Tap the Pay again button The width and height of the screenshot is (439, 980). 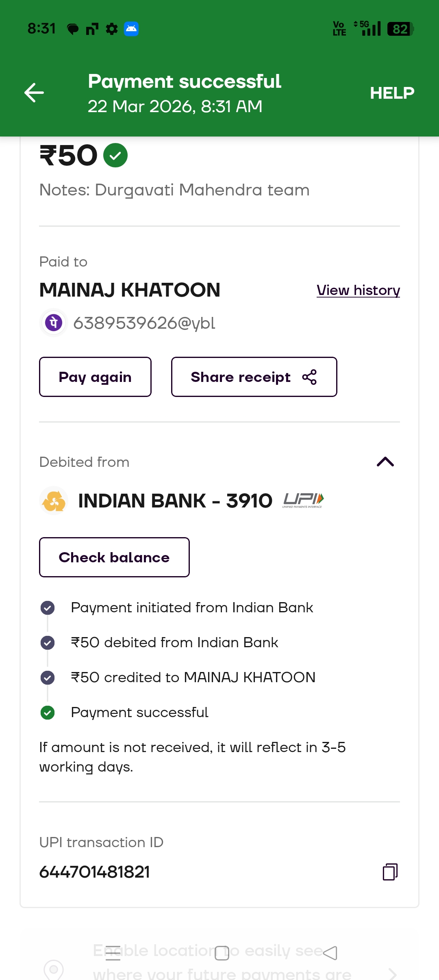tap(95, 377)
